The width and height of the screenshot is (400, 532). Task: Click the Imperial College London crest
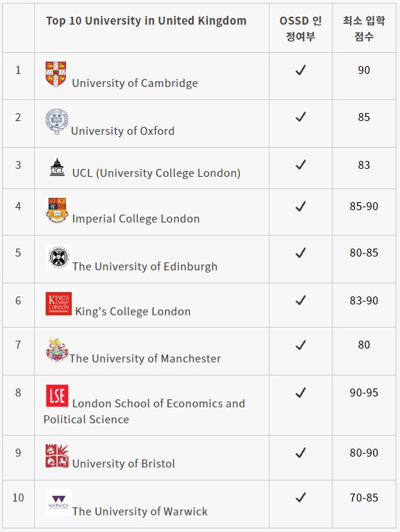57,210
